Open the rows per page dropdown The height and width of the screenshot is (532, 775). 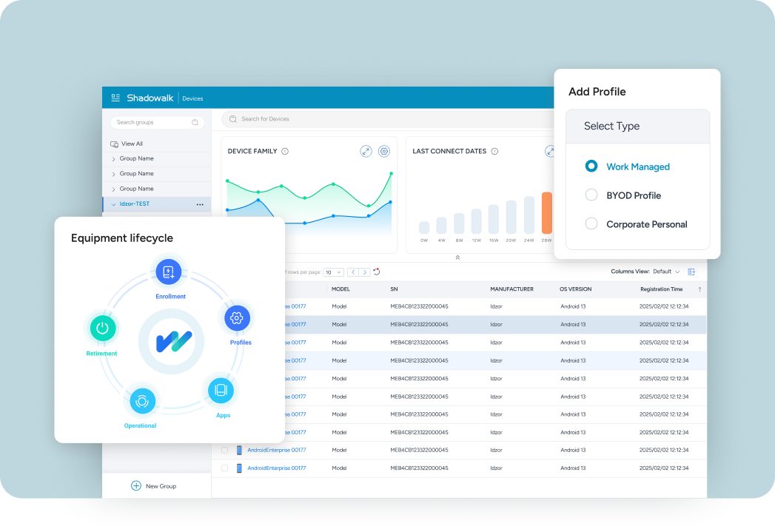point(334,272)
